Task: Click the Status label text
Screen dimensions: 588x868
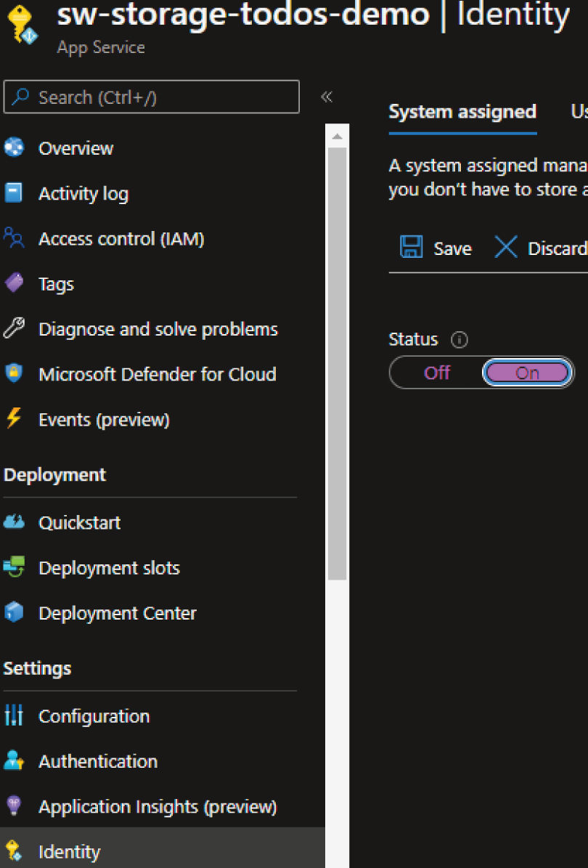Action: (x=413, y=339)
